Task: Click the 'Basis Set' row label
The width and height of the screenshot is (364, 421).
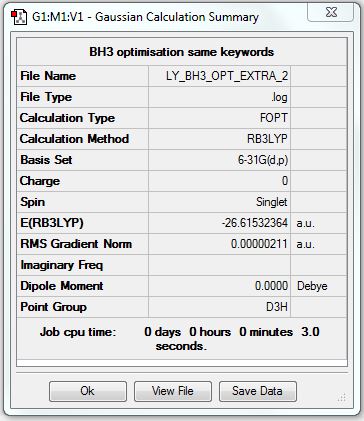Action: [x=46, y=160]
